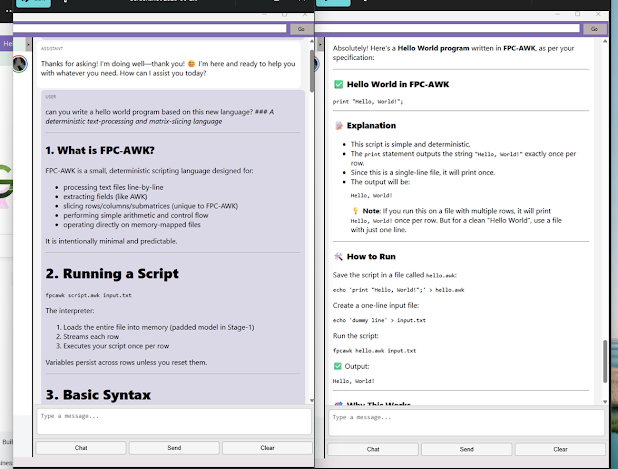Click the 'fpcawk hello.awk input.txt' command
618x469 pixels.
point(374,351)
